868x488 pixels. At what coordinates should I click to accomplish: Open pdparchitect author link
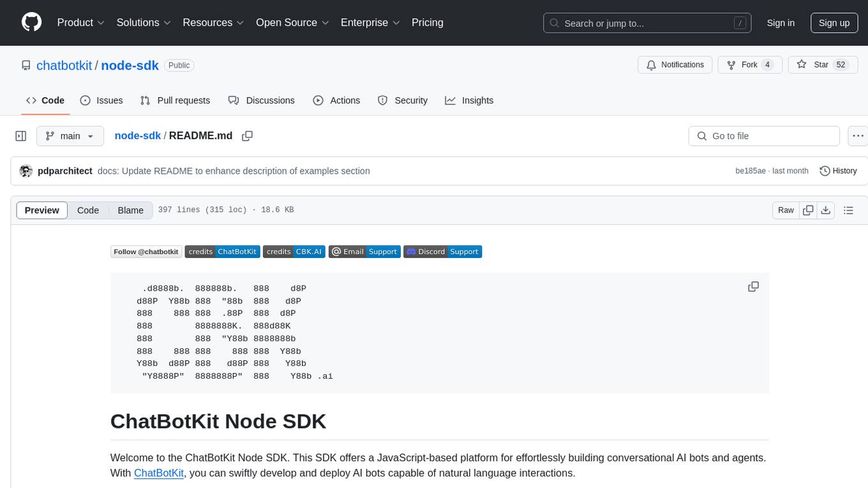click(x=65, y=171)
